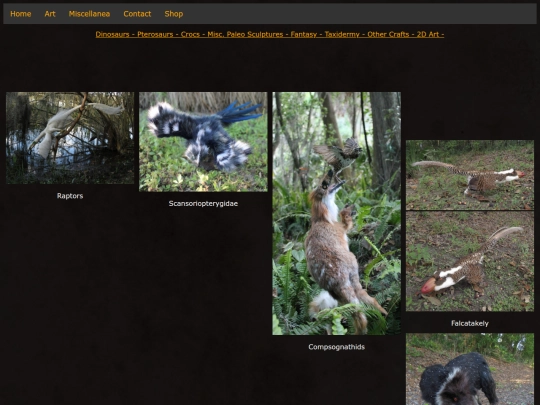Open the white raptor in tree thumbnail
This screenshot has height=405, width=540.
70,138
